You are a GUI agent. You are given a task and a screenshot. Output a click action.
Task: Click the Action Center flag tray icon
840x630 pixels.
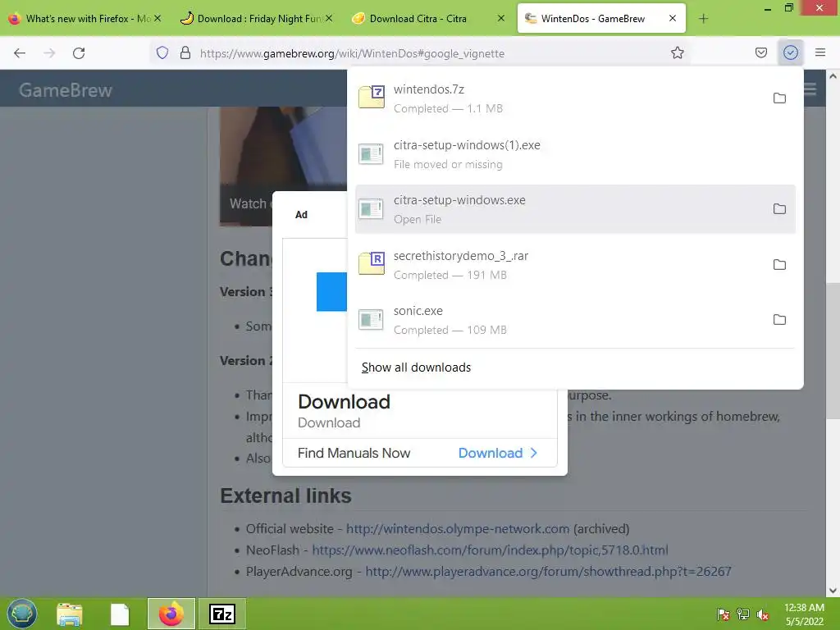tap(724, 614)
